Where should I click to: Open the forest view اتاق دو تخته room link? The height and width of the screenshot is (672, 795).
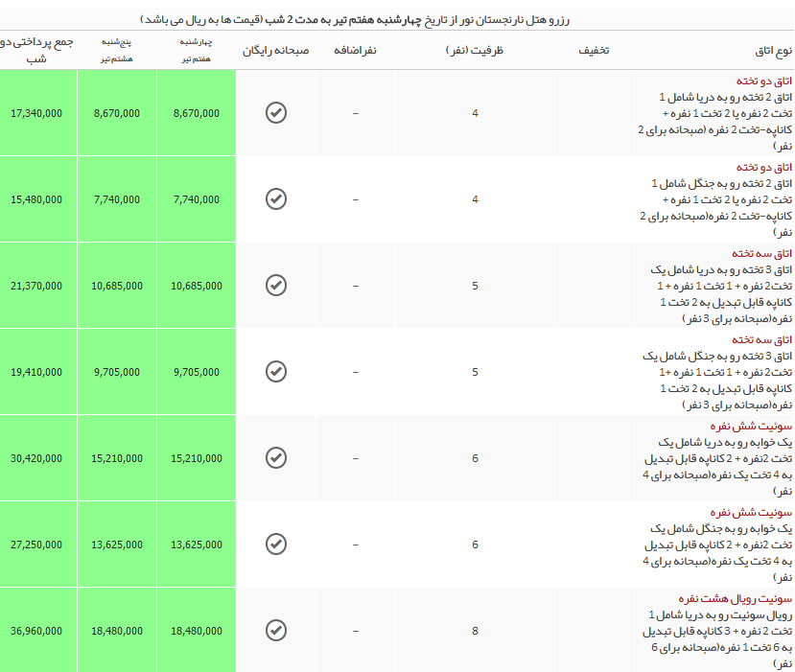click(763, 167)
